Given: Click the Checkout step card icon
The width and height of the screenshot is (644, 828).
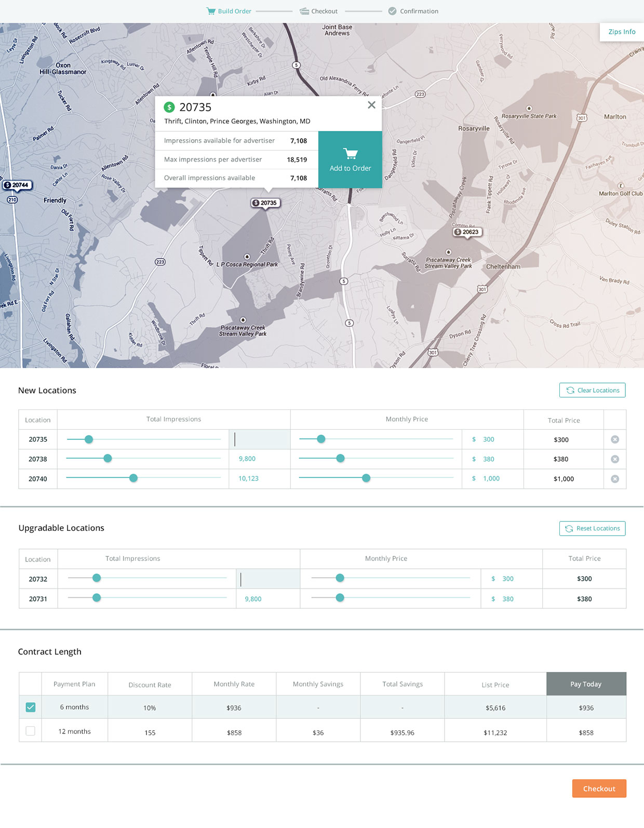Looking at the screenshot, I should point(304,11).
